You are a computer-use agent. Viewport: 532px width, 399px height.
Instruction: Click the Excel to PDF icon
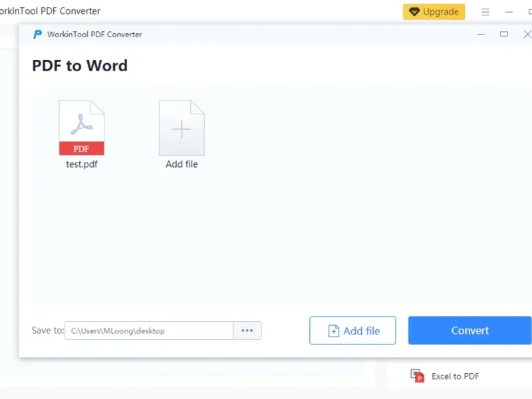point(418,376)
